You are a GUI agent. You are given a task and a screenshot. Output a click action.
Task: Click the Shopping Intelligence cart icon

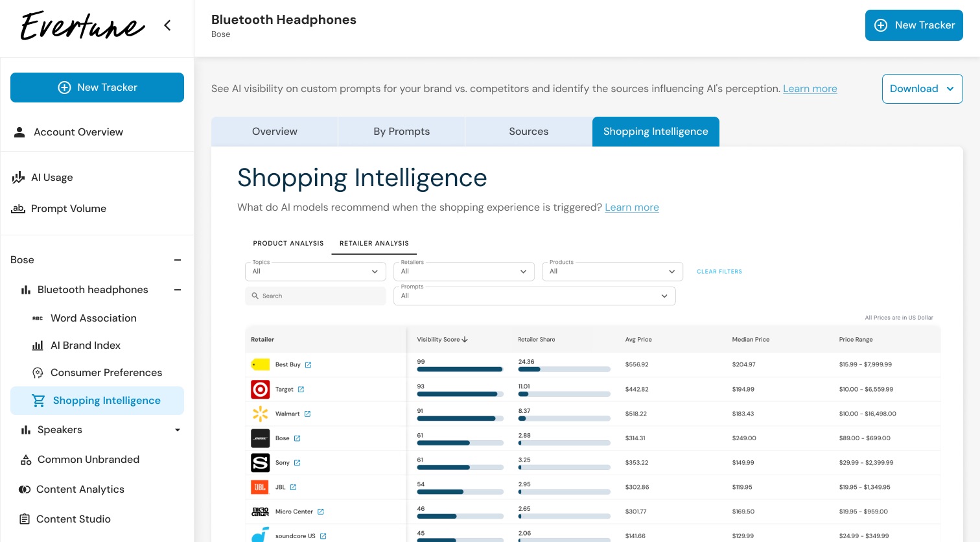coord(38,401)
